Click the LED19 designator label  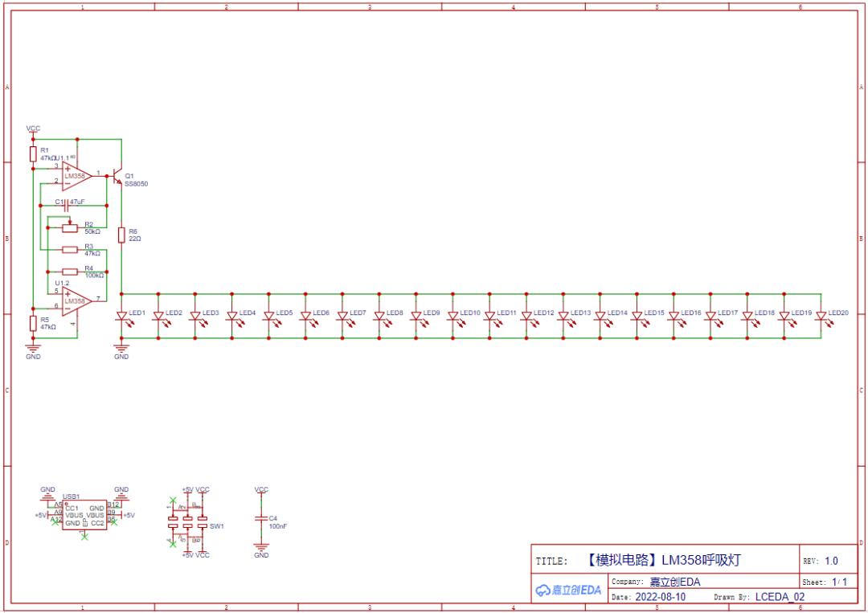(x=801, y=313)
